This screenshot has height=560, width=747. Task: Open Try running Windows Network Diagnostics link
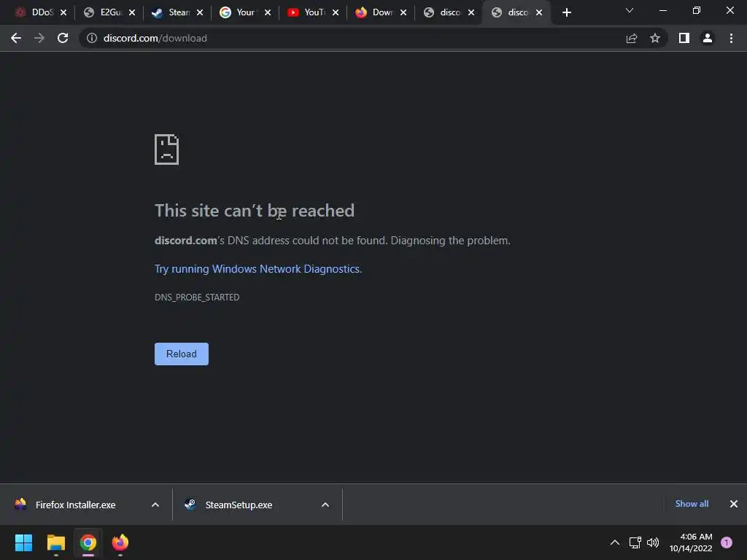point(258,269)
